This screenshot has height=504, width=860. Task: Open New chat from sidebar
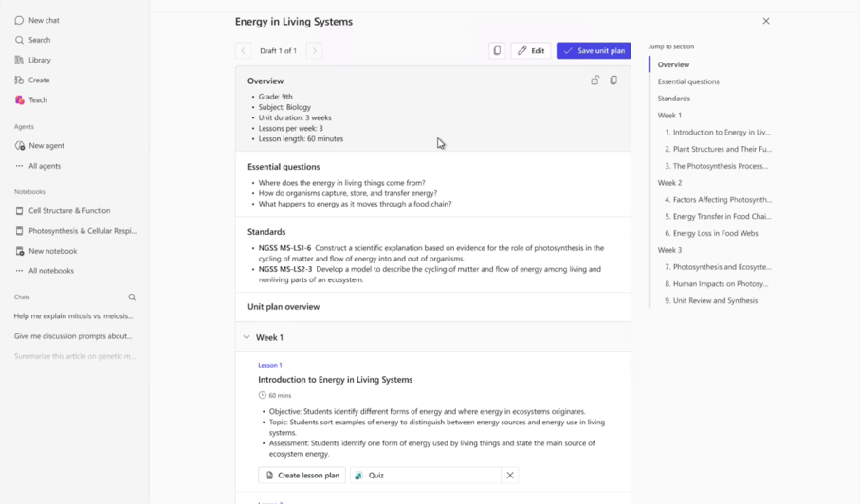(x=37, y=20)
